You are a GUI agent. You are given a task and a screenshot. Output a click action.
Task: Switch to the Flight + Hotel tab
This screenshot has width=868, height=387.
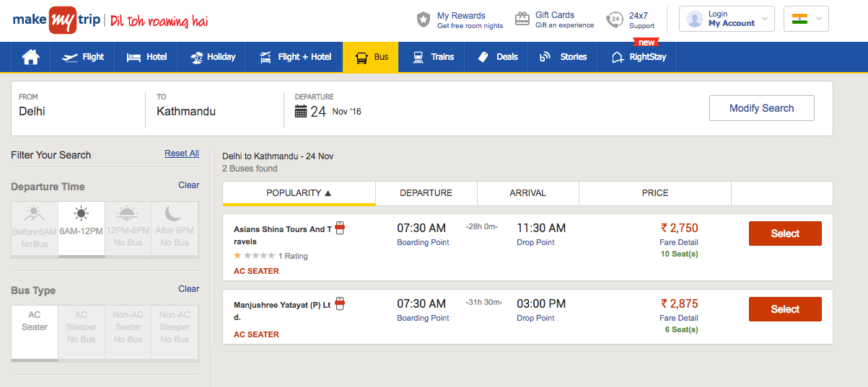[x=295, y=57]
